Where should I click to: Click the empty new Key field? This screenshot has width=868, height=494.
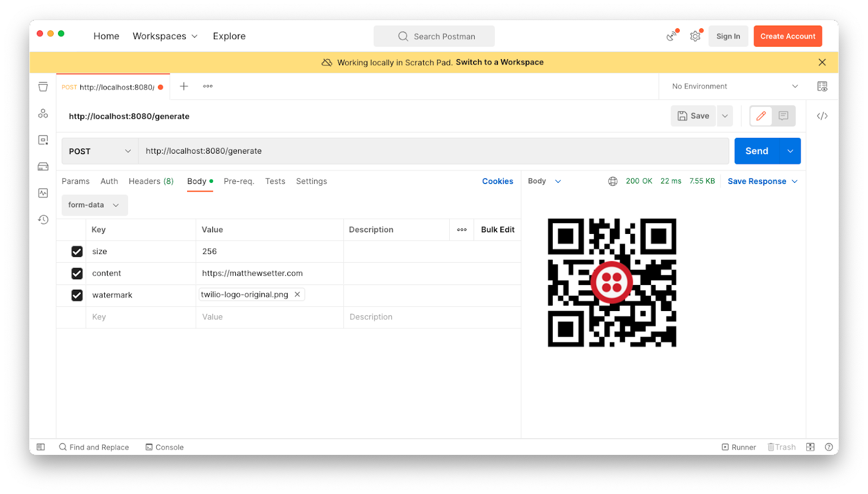click(141, 317)
